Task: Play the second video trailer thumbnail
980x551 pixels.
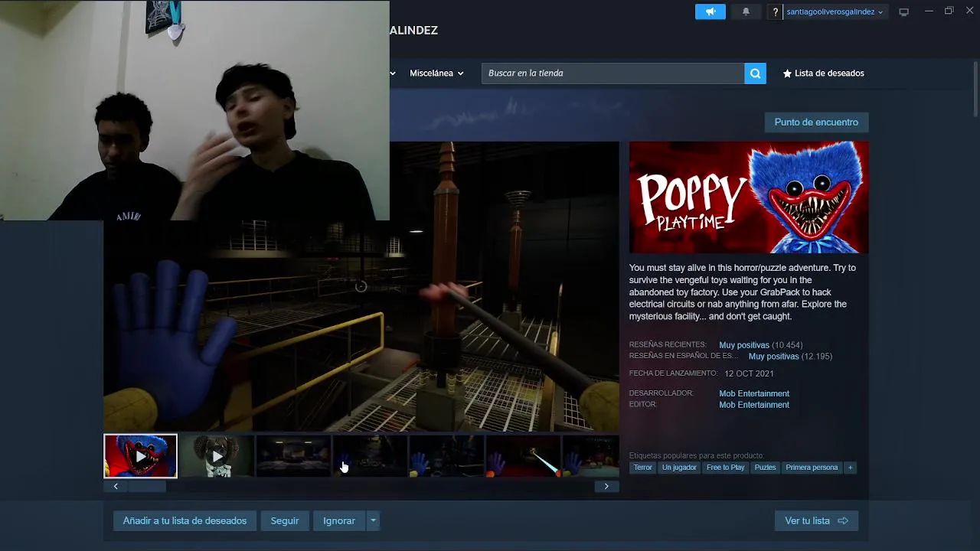Action: (x=217, y=456)
